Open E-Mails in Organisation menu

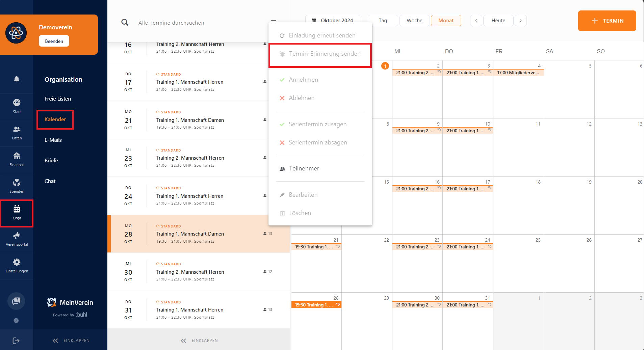pos(53,140)
